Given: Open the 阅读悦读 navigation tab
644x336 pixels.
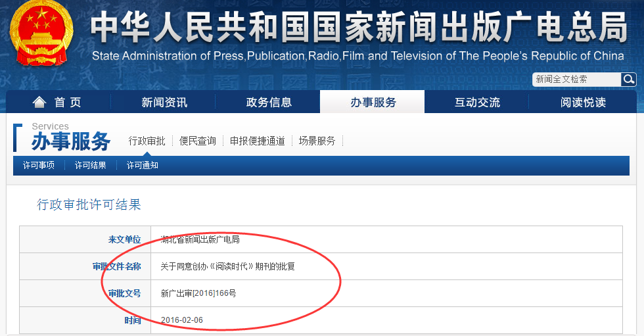Looking at the screenshot, I should 583,102.
